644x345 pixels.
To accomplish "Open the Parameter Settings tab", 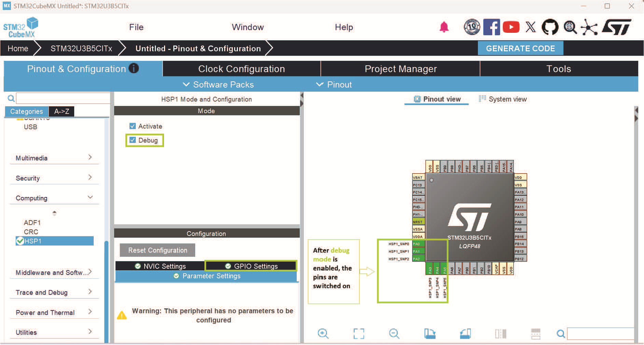I will 206,276.
